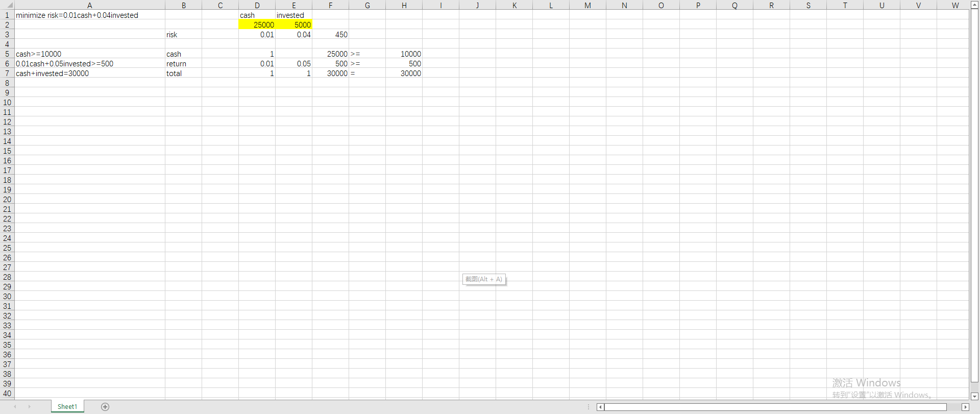This screenshot has width=980, height=414.
Task: Click the screenshot tooltip button (Alt + A)
Action: [484, 279]
